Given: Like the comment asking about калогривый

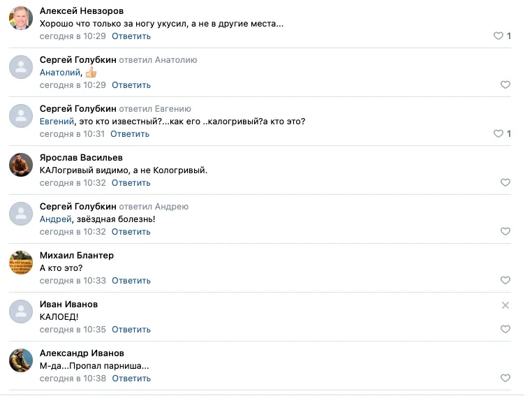Looking at the screenshot, I should coord(498,133).
